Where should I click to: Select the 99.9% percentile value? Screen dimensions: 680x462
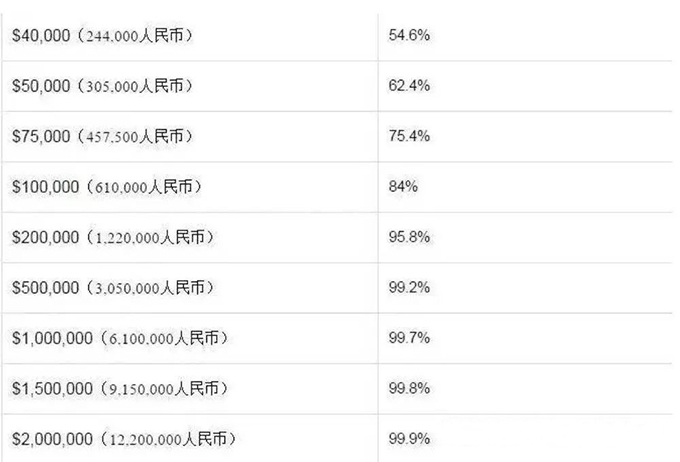point(409,439)
